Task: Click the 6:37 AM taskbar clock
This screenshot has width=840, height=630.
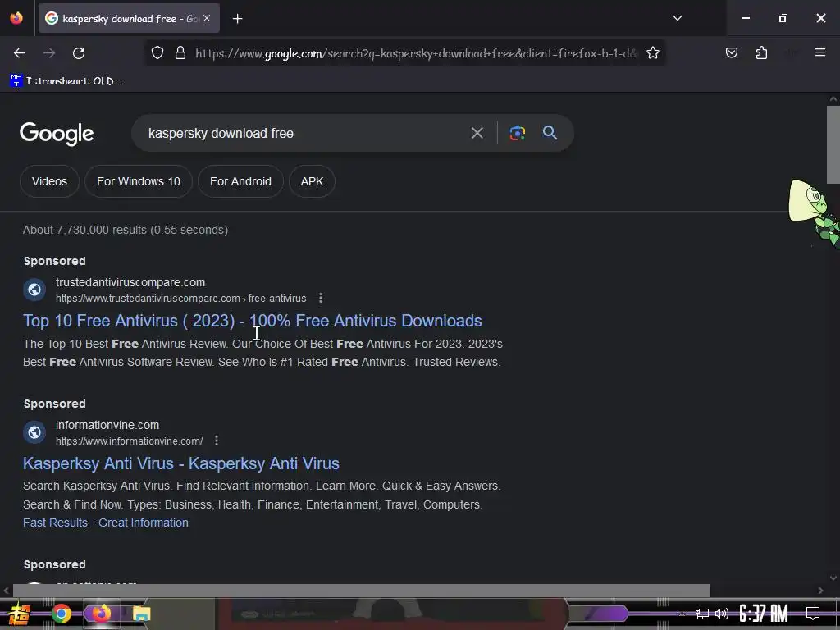Action: click(x=764, y=614)
